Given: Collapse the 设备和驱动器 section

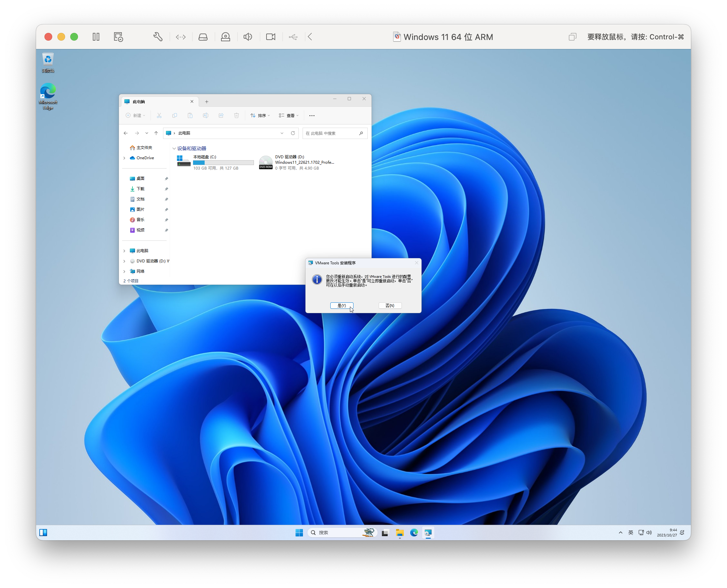Looking at the screenshot, I should click(174, 149).
